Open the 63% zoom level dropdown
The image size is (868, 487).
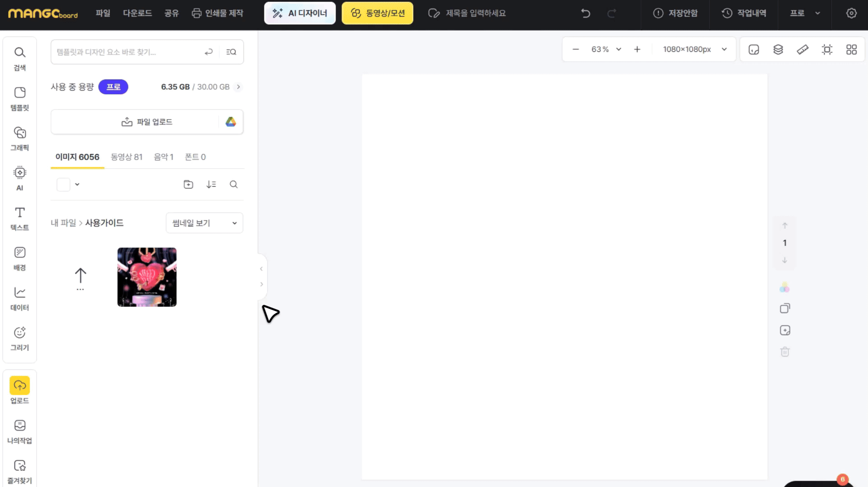606,49
